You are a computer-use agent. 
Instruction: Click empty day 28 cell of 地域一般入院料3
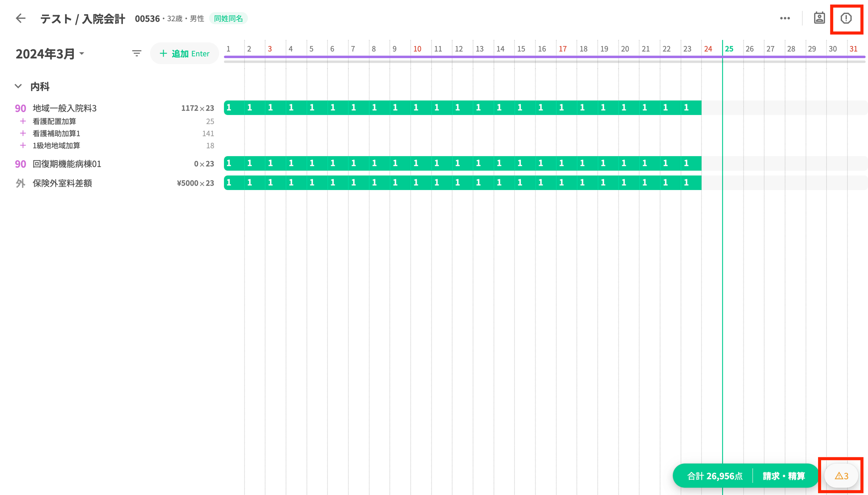pos(795,108)
